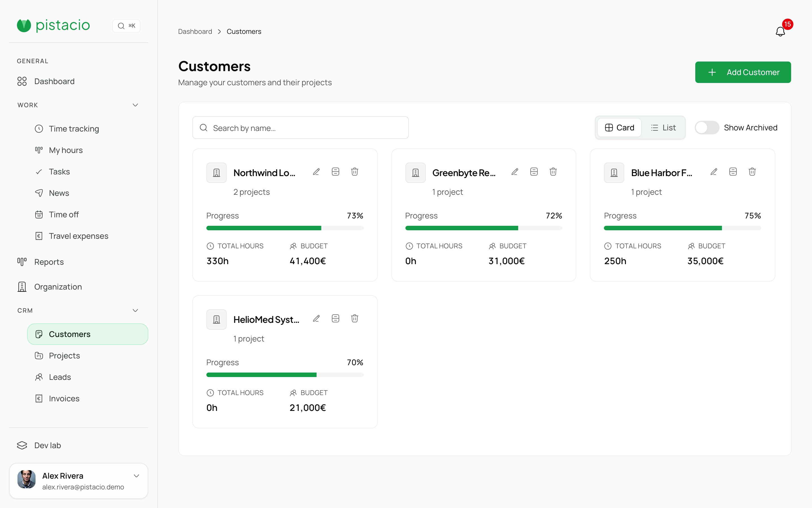
Task: Open Travel expenses
Action: (88, 236)
